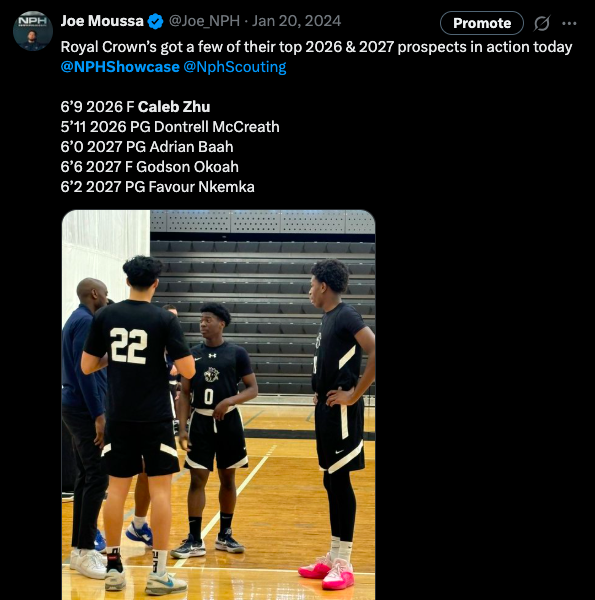Open the Joe Moussa display name
Image resolution: width=595 pixels, height=600 pixels.
(x=102, y=21)
